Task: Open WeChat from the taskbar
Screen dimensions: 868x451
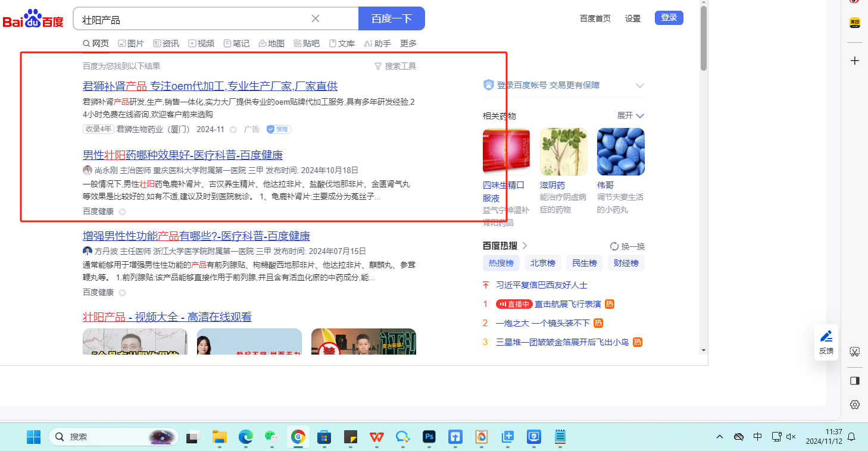Action: [x=272, y=437]
